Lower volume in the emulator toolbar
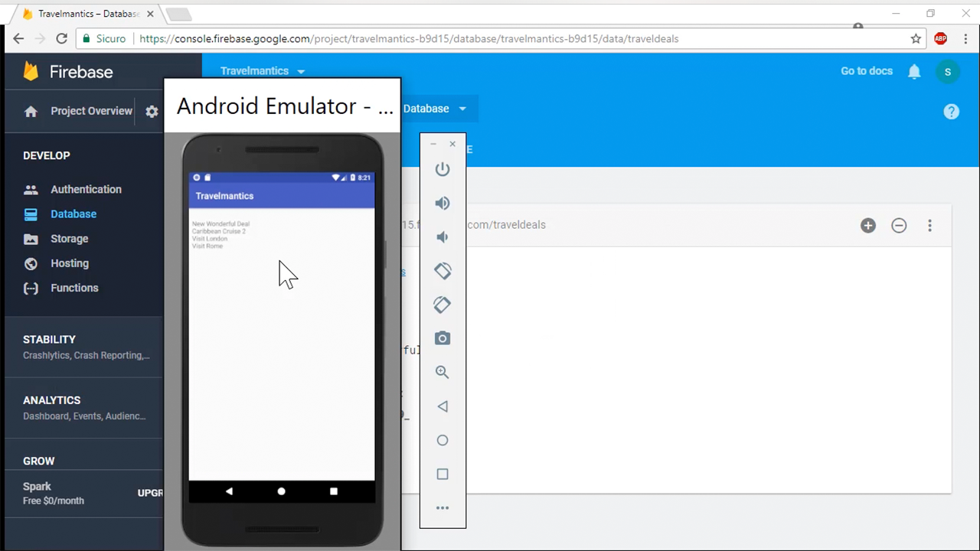This screenshot has height=551, width=980. [443, 237]
